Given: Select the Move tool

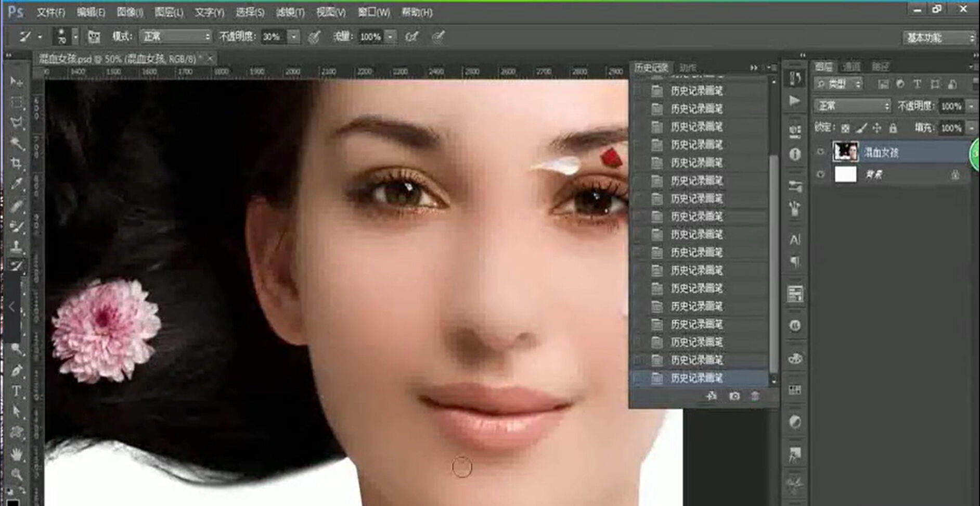Looking at the screenshot, I should (x=16, y=82).
